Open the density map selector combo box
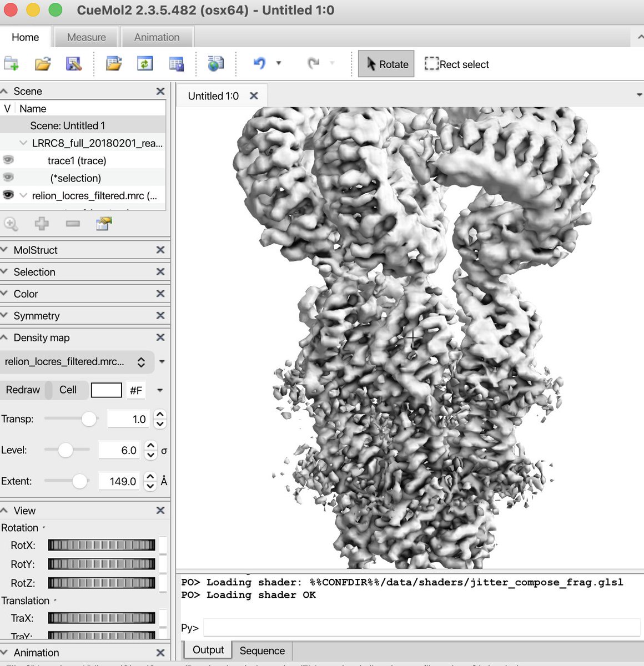Image resolution: width=644 pixels, height=666 pixels. [77, 362]
